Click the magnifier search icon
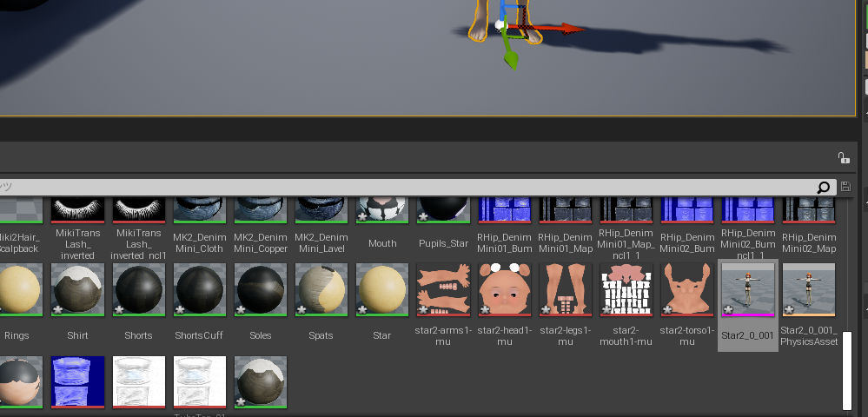Viewport: 868px width, 417px height. coord(823,187)
